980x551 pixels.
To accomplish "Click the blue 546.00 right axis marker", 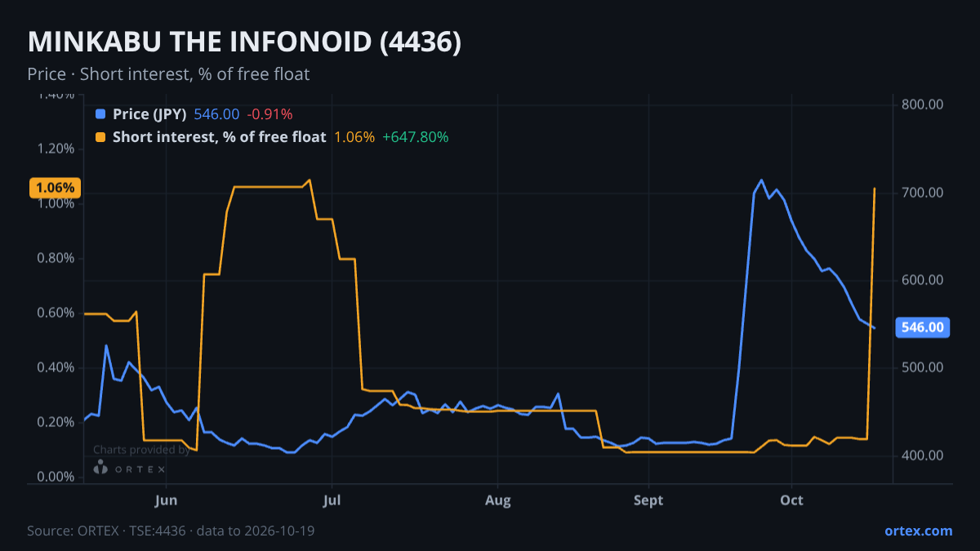I will click(x=924, y=327).
